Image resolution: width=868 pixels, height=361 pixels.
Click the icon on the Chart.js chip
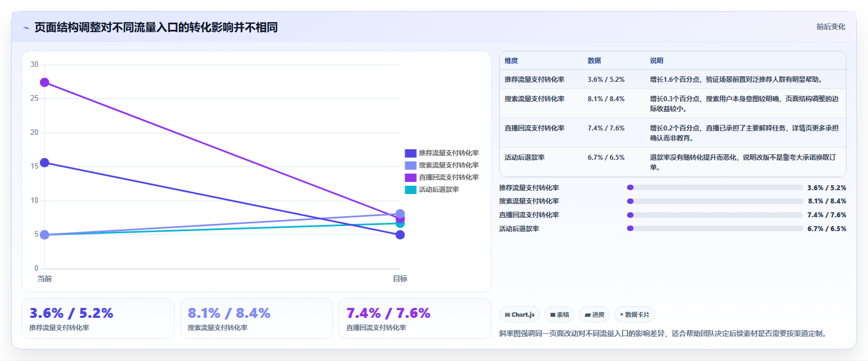[x=508, y=315]
